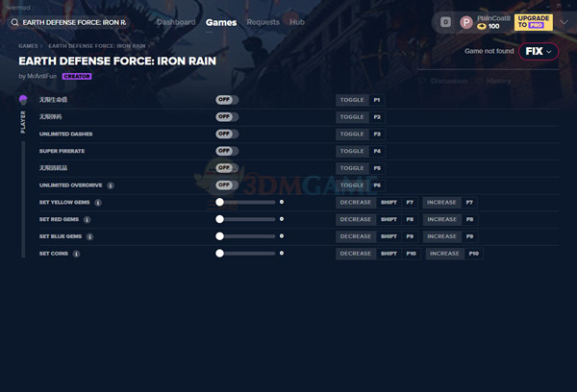Click INCREASE button for coins

444,254
